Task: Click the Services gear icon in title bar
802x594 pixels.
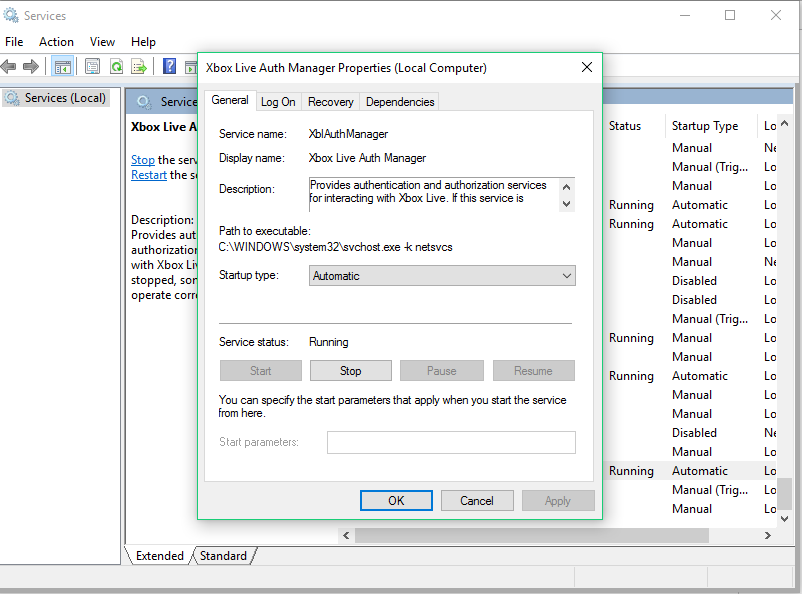Action: [11, 15]
